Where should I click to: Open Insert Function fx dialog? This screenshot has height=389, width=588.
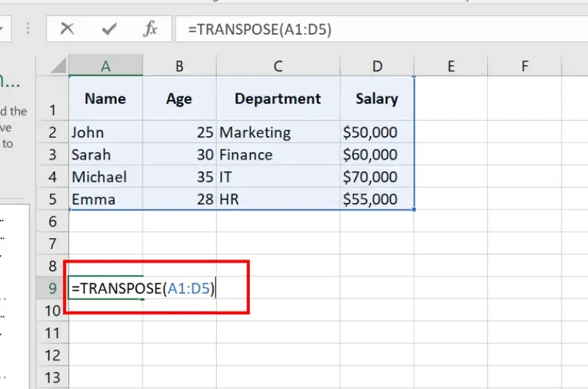pos(150,29)
